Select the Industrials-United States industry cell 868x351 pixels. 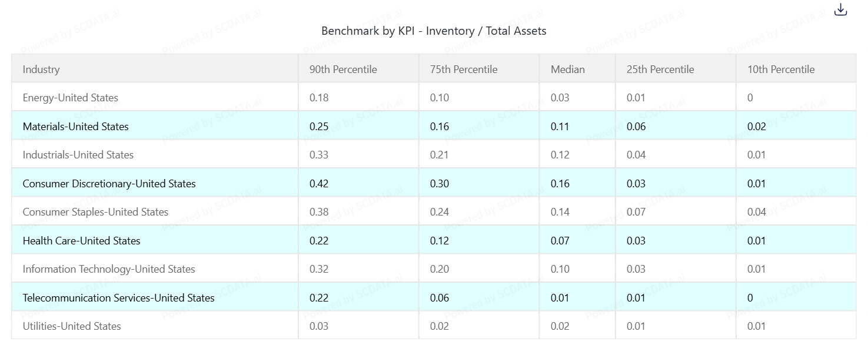tap(78, 155)
